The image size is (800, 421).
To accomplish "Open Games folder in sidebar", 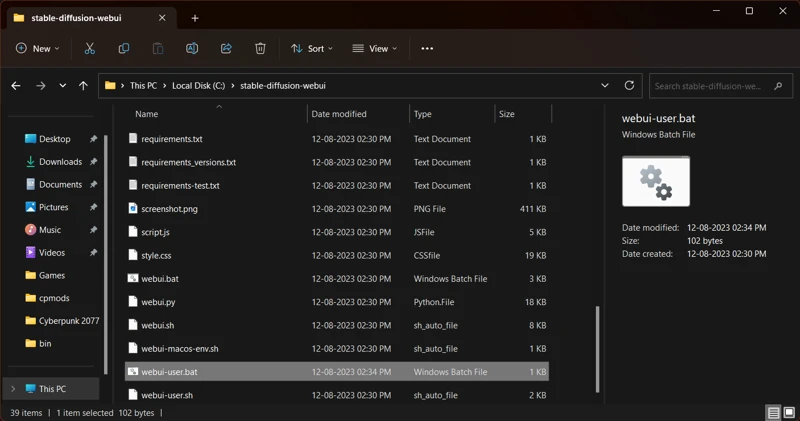I will click(52, 275).
